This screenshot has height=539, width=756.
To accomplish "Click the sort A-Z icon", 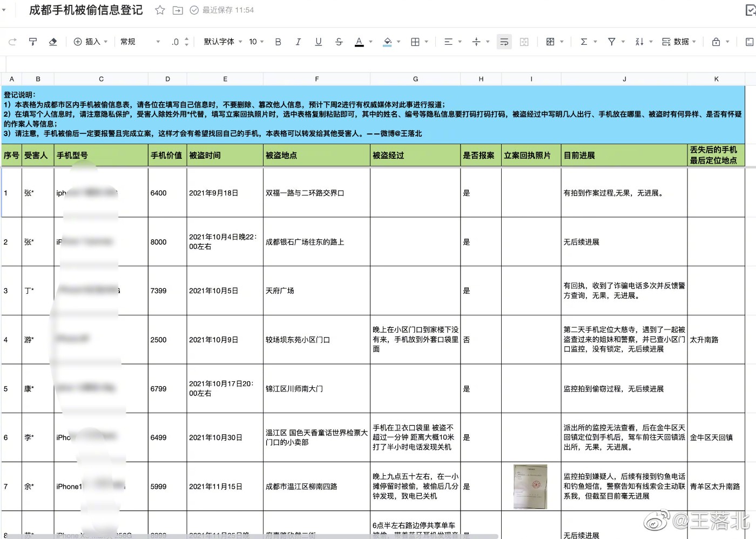I will tap(639, 42).
